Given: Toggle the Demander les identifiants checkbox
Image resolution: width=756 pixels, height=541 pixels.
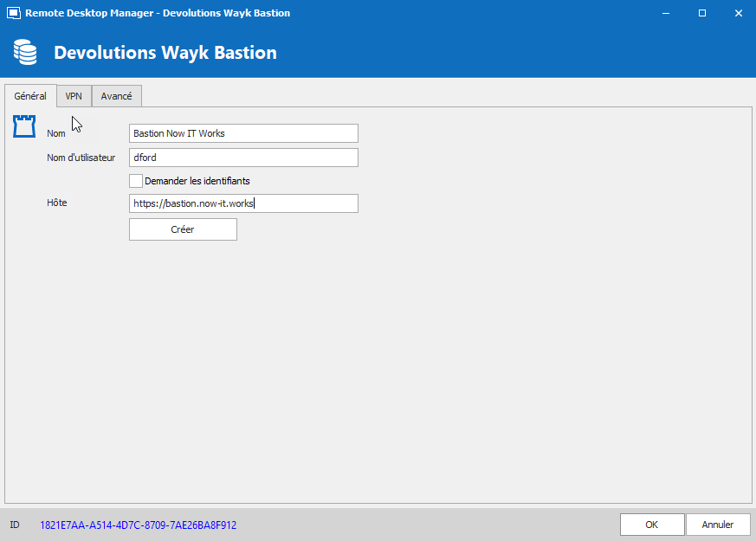Looking at the screenshot, I should (136, 181).
